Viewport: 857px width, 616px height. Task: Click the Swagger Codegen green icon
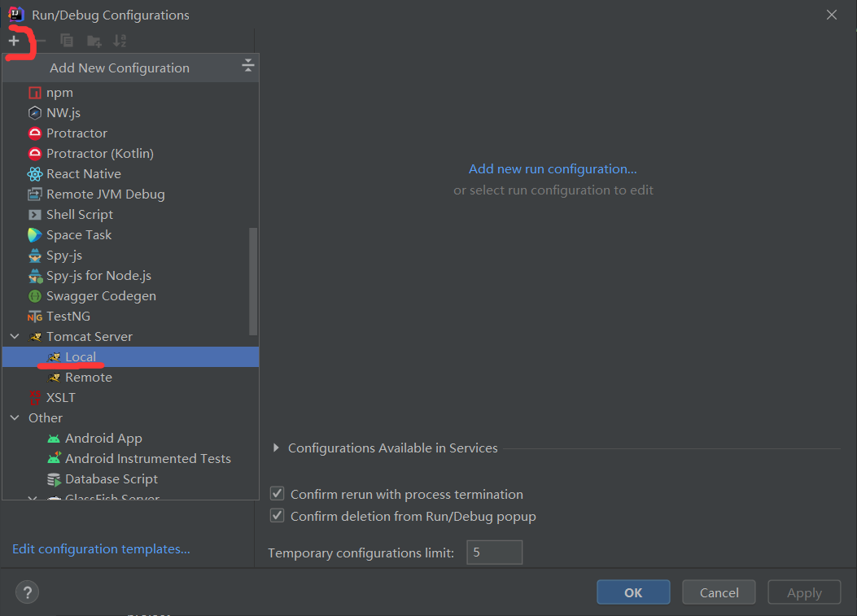35,296
